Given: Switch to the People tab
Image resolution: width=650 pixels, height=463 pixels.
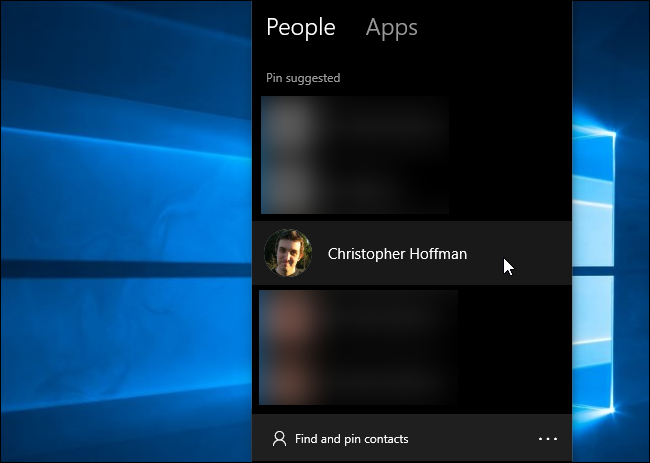Looking at the screenshot, I should point(301,28).
